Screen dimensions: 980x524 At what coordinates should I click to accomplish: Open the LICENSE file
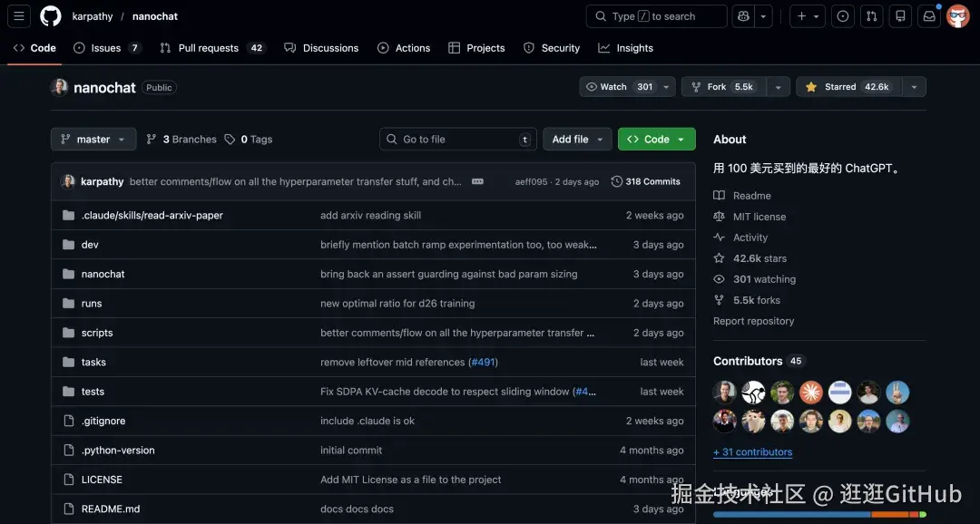click(102, 480)
